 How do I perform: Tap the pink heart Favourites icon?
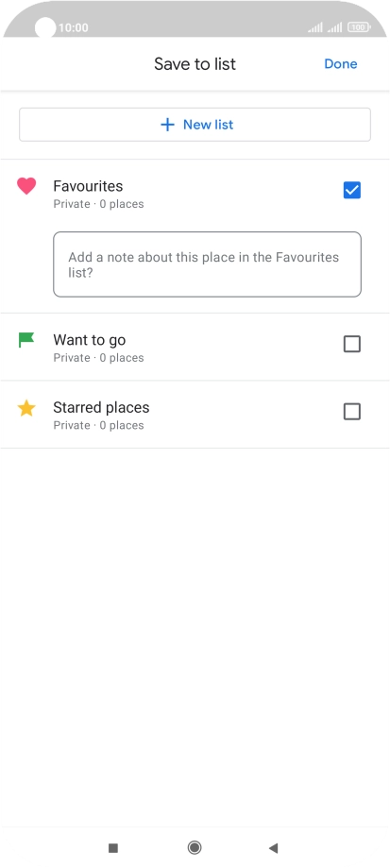click(26, 186)
